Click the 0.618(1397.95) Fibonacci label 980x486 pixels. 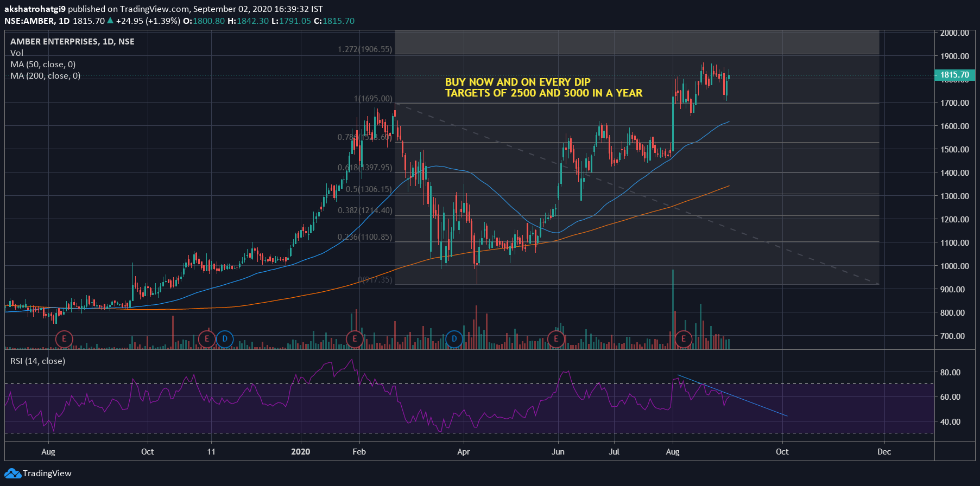(365, 168)
